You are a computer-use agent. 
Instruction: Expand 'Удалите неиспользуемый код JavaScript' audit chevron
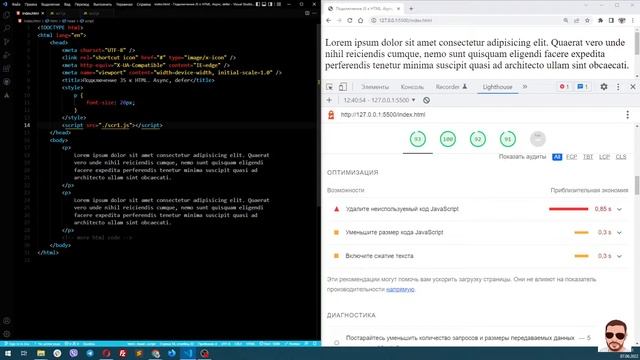619,209
